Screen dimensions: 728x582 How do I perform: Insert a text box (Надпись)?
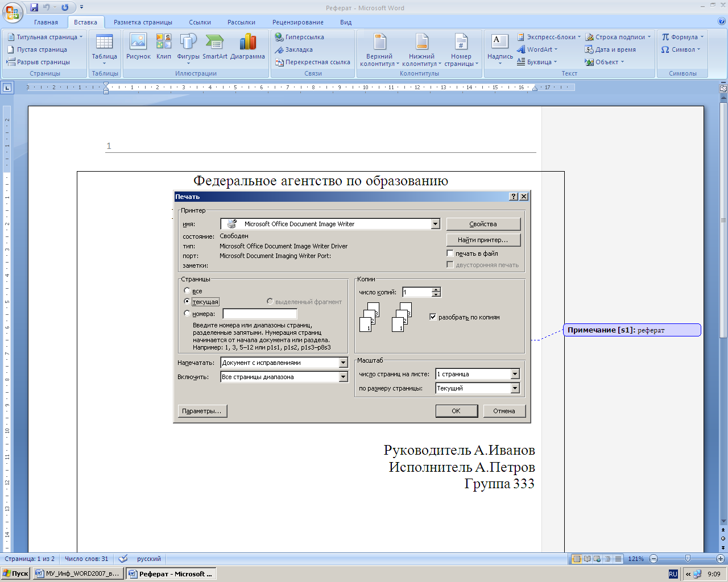pos(500,49)
